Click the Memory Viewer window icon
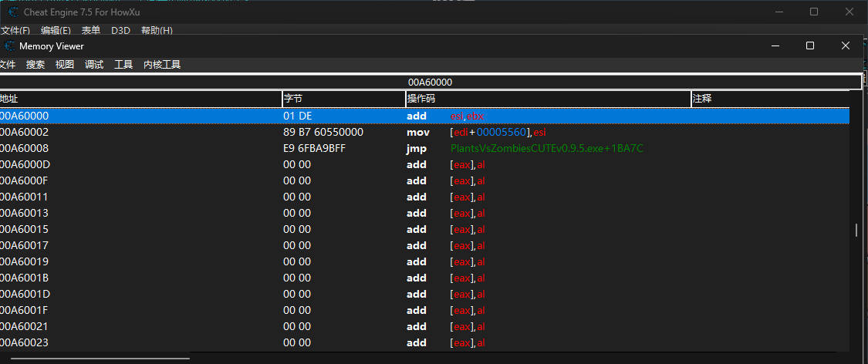Screen dimensions: 868x364 tap(9, 46)
